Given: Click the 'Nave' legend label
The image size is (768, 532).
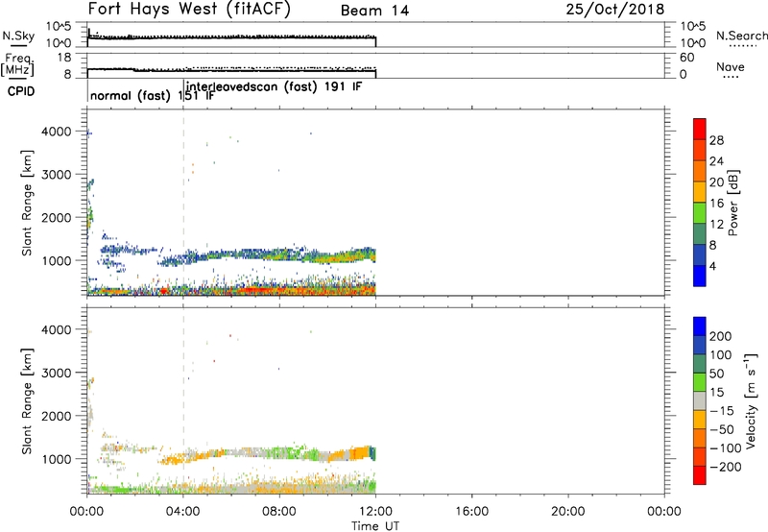Looking at the screenshot, I should [x=731, y=66].
